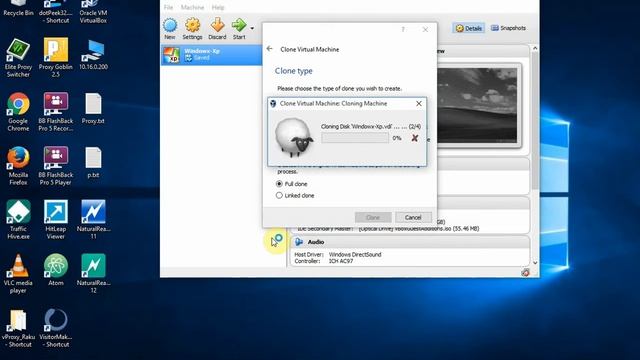Click the Cancel button in wizard
Screen dimensions: 640x360
pos(413,218)
